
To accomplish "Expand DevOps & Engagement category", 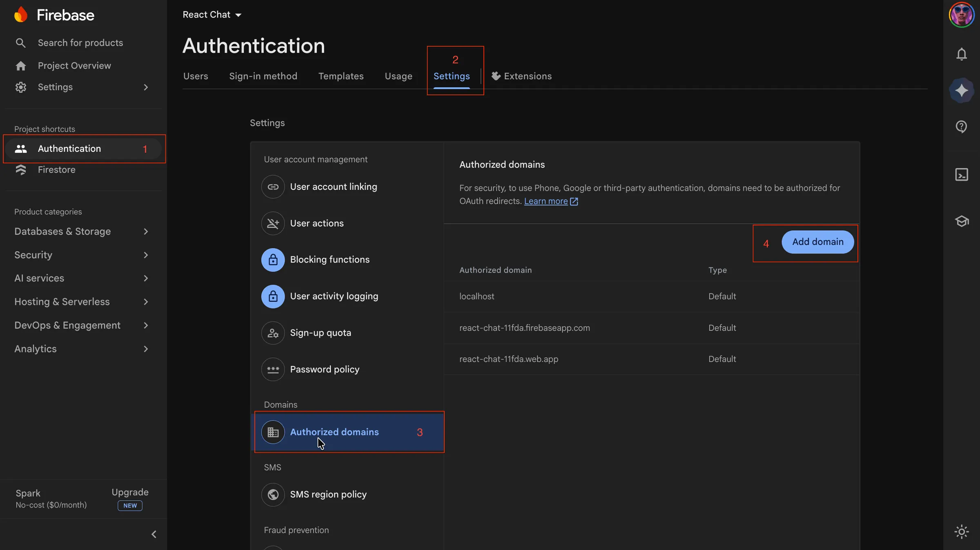I will (146, 325).
